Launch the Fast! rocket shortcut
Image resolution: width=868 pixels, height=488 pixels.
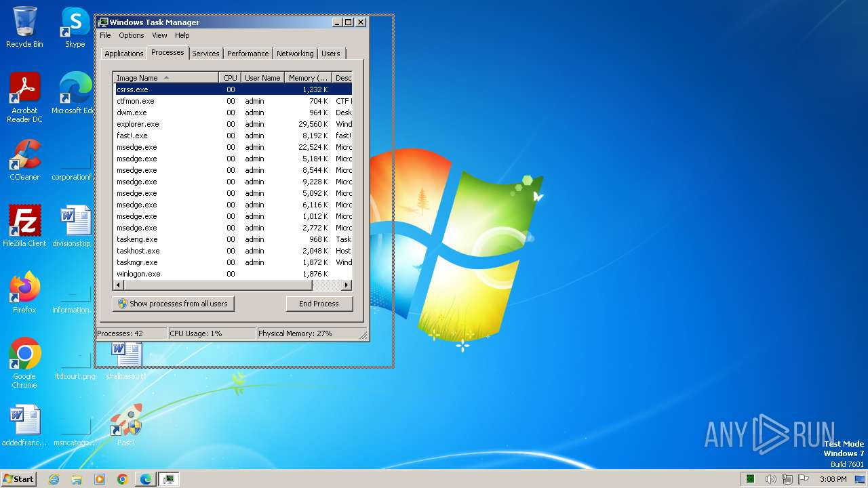click(126, 426)
